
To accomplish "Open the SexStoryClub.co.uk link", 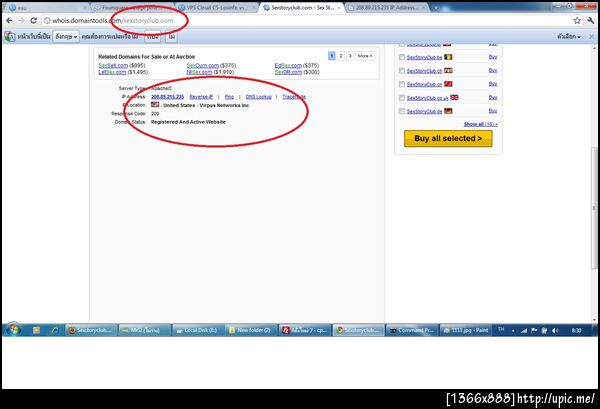I will [x=427, y=98].
